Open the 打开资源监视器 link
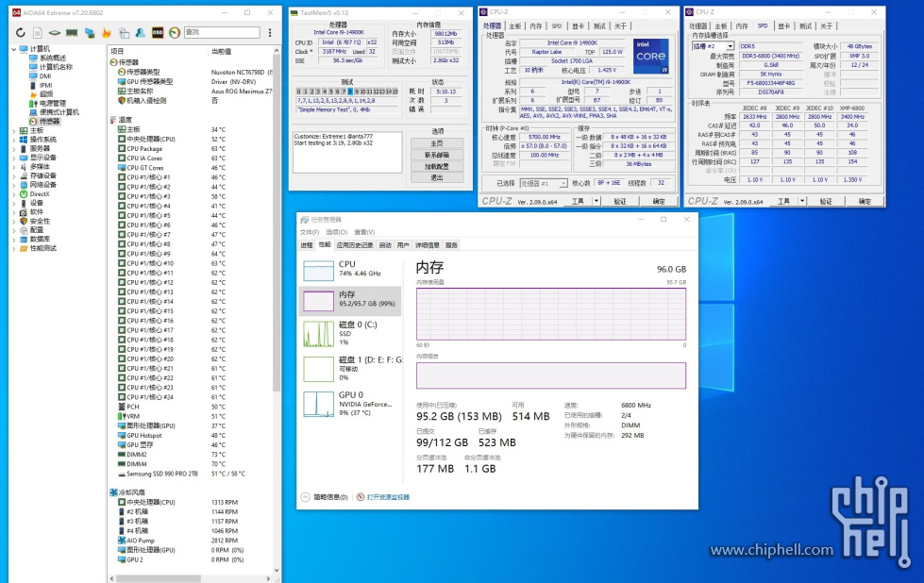Screen dimensions: 924x583 (388, 497)
